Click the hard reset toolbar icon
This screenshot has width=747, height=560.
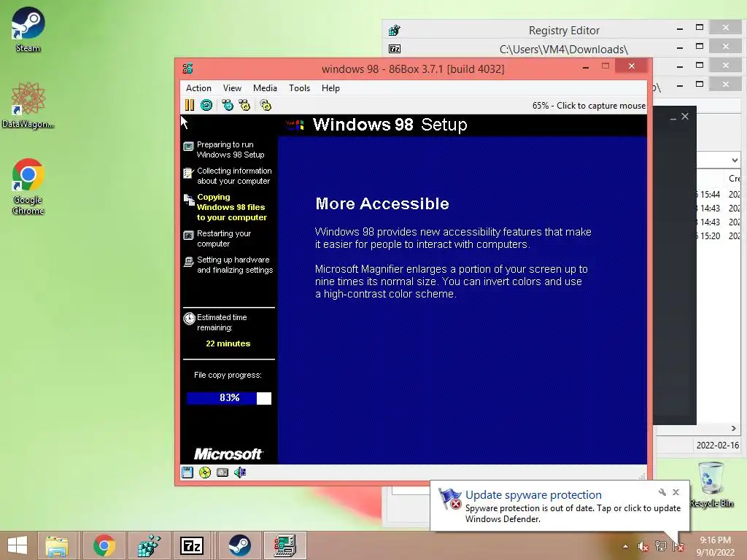pos(206,105)
